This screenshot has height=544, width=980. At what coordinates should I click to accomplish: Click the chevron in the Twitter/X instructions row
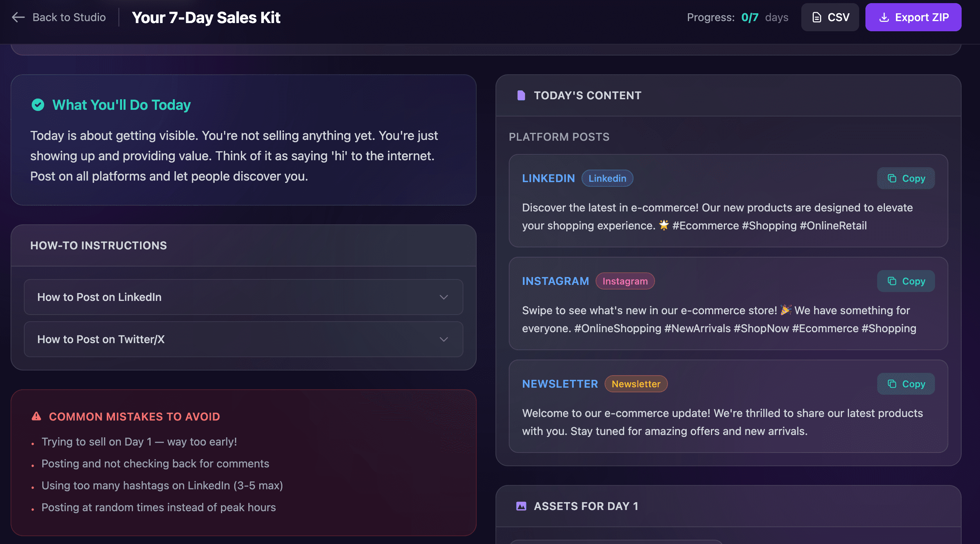(443, 339)
